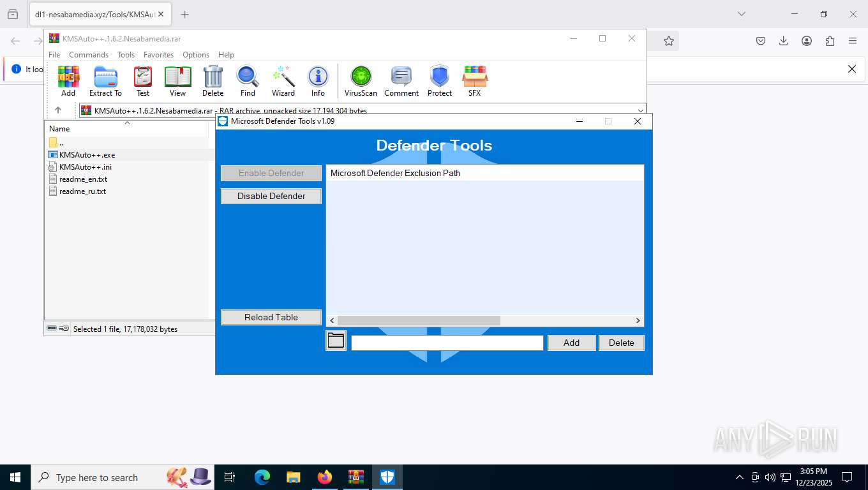Open the Find magnifier tool
868x490 pixels.
click(248, 81)
